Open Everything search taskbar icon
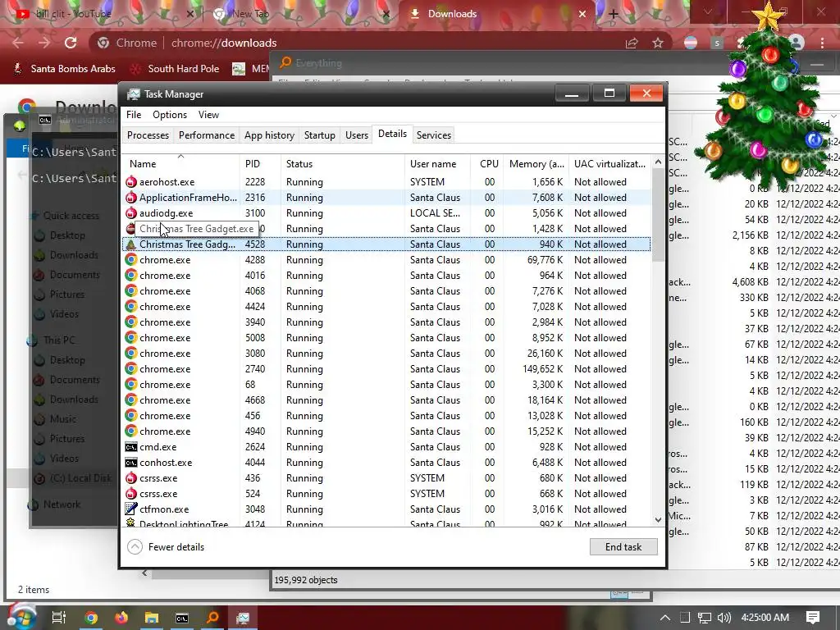Screen dimensions: 840x630 tap(212, 618)
